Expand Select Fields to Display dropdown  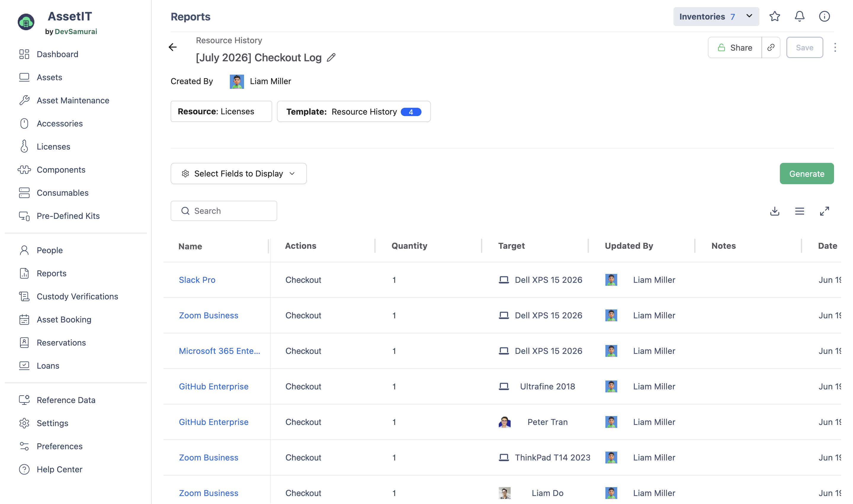pyautogui.click(x=238, y=174)
